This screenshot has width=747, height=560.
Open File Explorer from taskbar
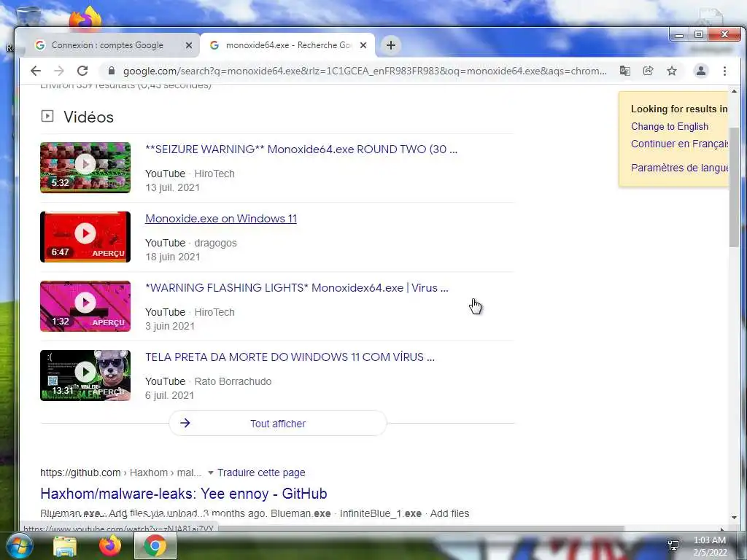pyautogui.click(x=65, y=545)
